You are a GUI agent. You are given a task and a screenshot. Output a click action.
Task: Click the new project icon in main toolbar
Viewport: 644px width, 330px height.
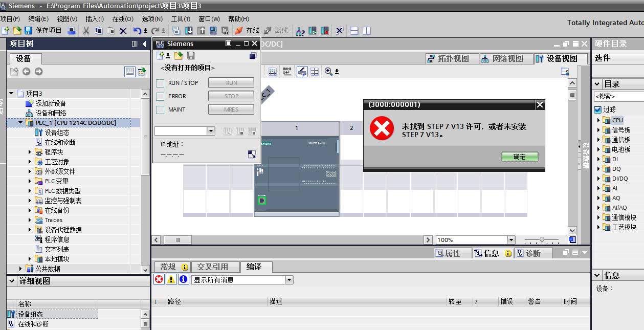6,31
